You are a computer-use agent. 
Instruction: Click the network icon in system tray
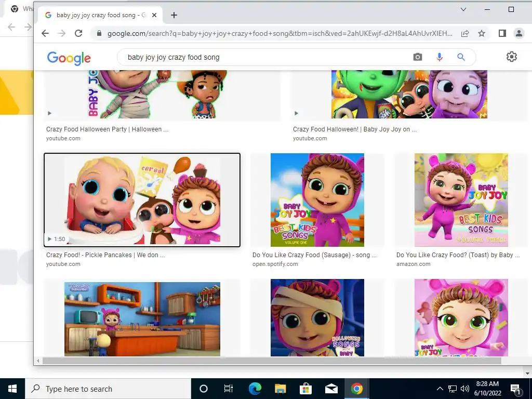point(453,389)
